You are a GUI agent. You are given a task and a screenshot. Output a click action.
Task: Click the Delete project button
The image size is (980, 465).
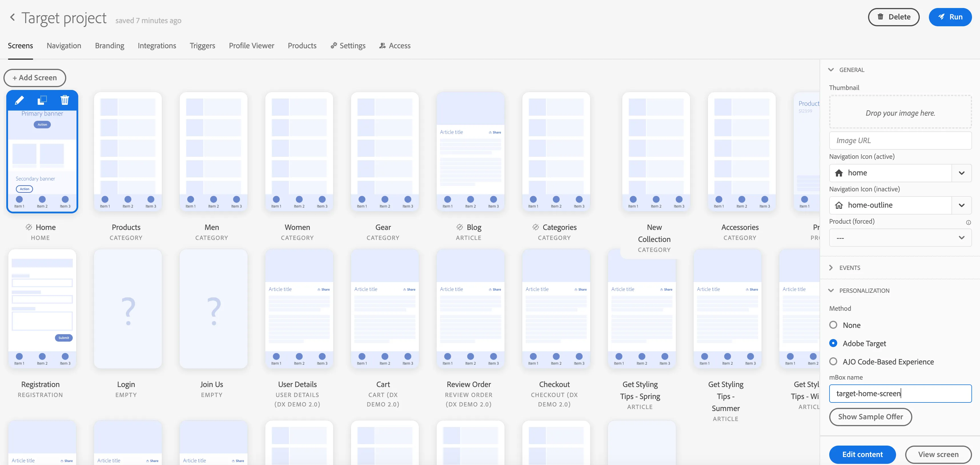pyautogui.click(x=893, y=17)
